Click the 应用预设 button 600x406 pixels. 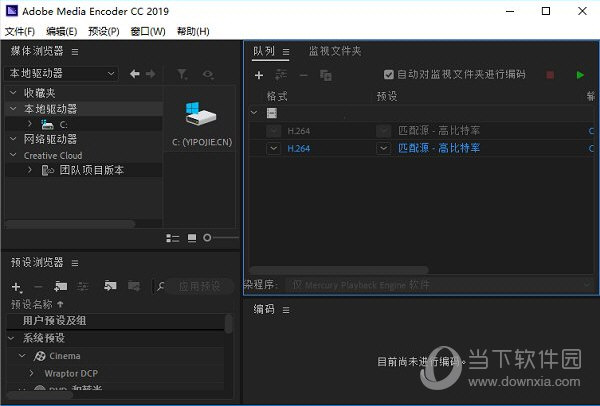[x=200, y=286]
